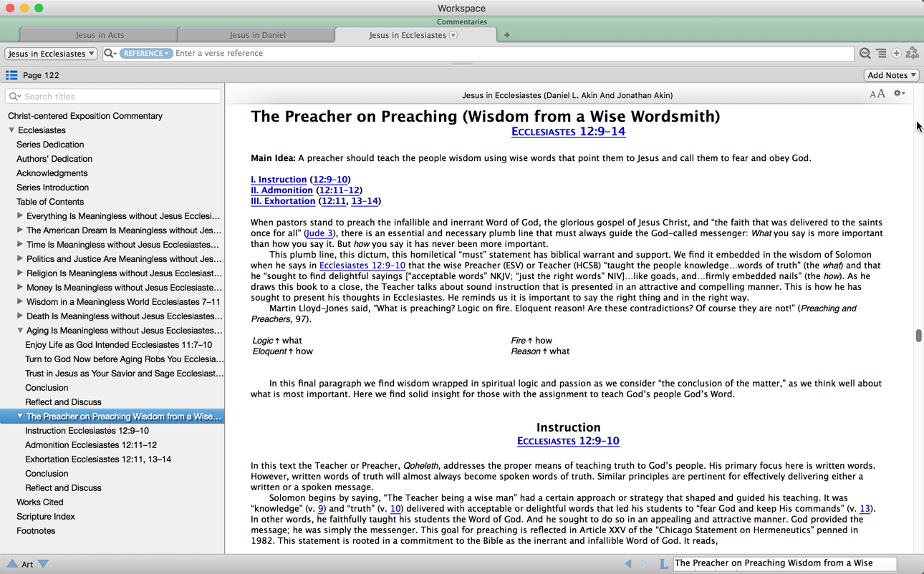Expand Death Is Meaningless chapter in outline
The width and height of the screenshot is (924, 574).
pos(20,316)
